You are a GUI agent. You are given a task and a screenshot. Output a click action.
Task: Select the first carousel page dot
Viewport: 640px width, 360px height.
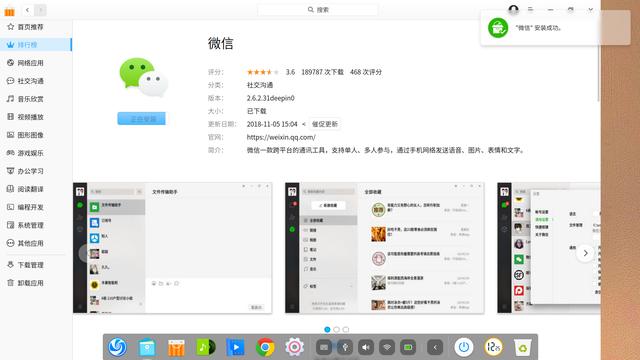click(x=327, y=329)
